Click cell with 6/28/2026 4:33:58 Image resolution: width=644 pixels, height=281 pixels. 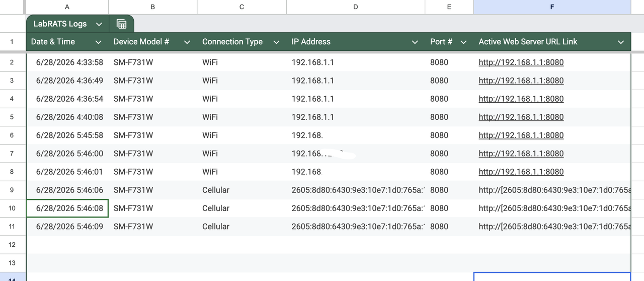67,62
